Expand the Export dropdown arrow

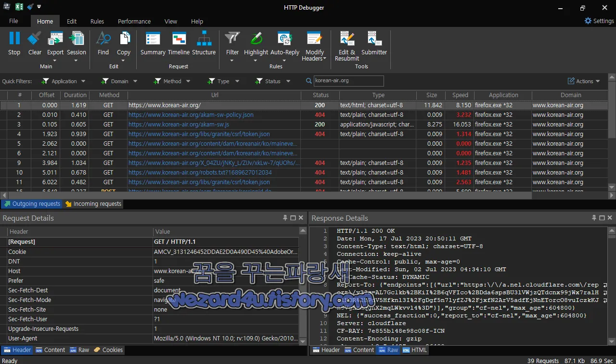(55, 61)
